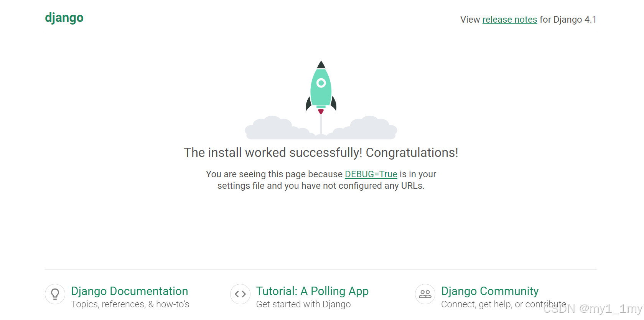Click the right cloud in the illustration
The height and width of the screenshot is (320, 644).
click(x=368, y=127)
